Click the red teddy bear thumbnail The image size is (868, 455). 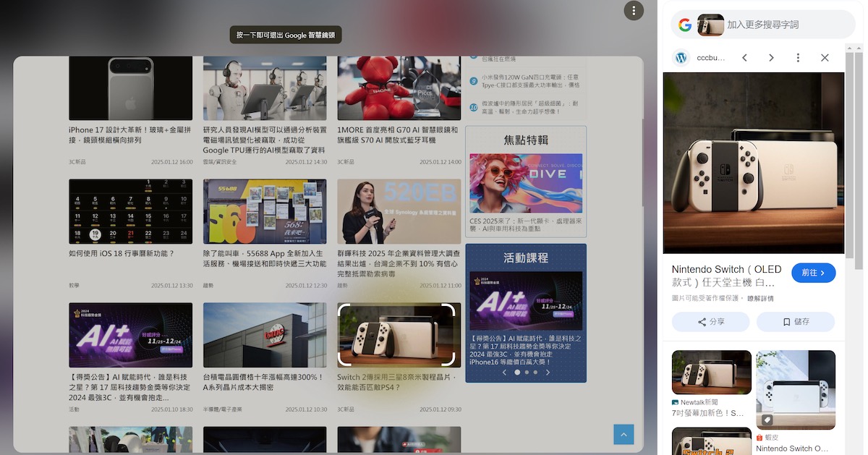399,88
